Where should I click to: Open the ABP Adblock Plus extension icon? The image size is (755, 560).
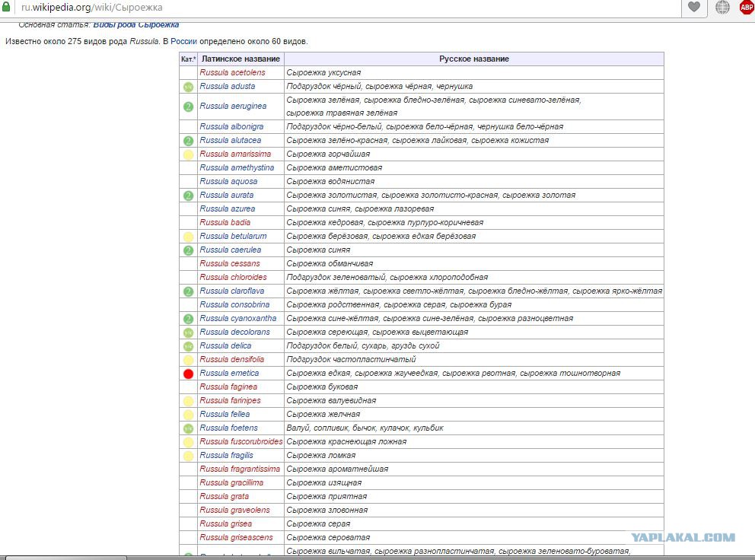(x=747, y=7)
